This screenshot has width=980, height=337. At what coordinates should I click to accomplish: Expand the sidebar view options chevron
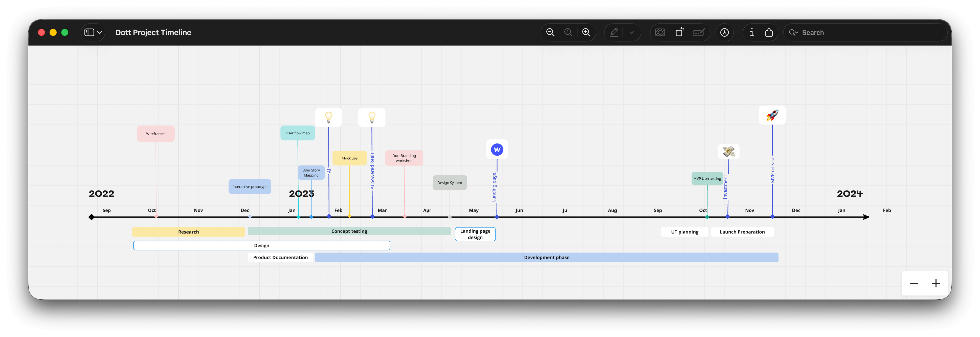pyautogui.click(x=100, y=32)
